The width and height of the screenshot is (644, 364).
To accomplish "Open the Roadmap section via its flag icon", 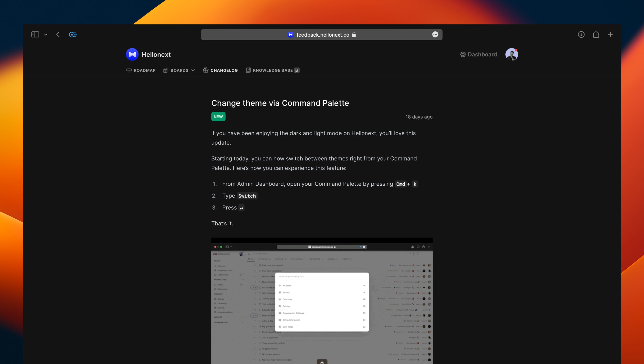I will click(x=129, y=70).
